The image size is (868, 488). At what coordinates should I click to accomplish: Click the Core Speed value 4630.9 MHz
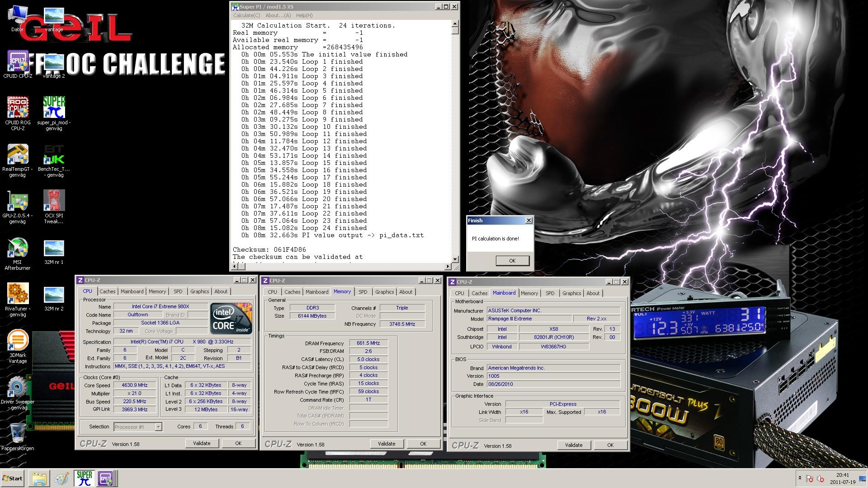click(x=135, y=385)
